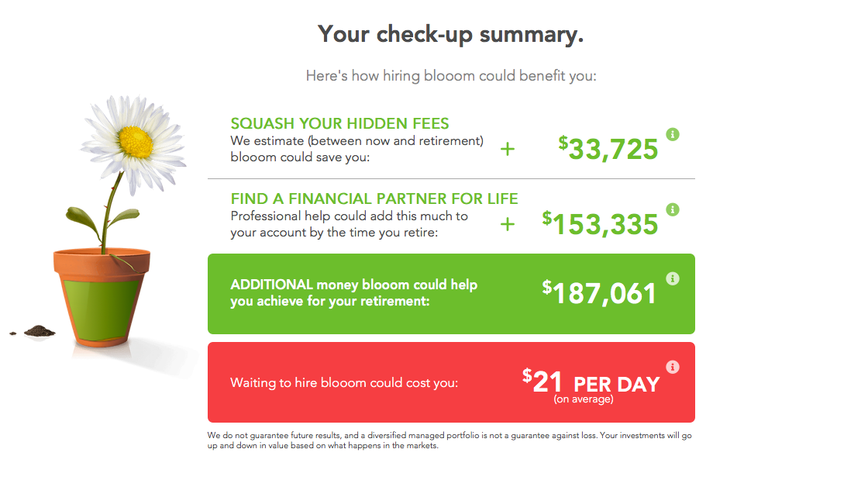
Task: Click 'Waiting to hire blooom could cost you' text
Action: tap(344, 383)
